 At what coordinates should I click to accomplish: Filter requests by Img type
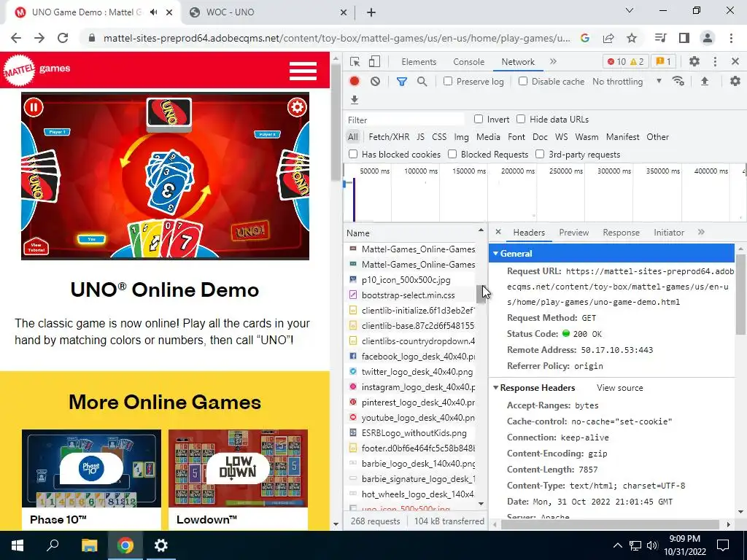point(461,137)
